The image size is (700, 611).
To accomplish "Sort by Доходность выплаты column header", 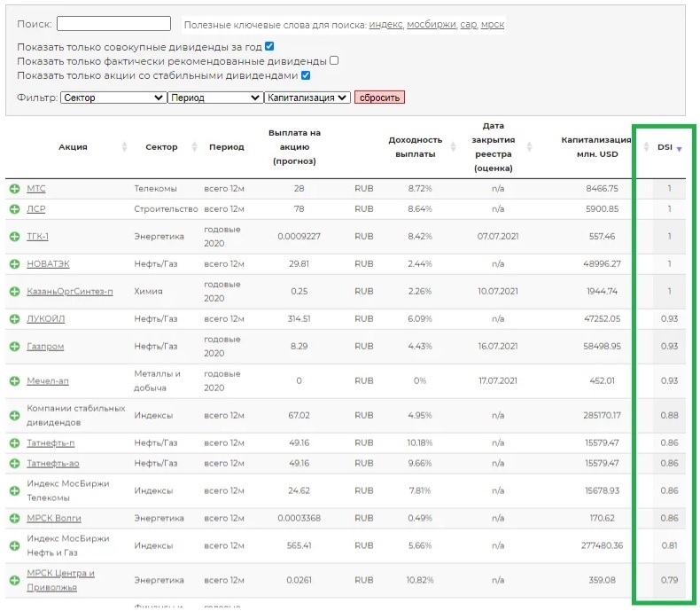I will coord(416,147).
